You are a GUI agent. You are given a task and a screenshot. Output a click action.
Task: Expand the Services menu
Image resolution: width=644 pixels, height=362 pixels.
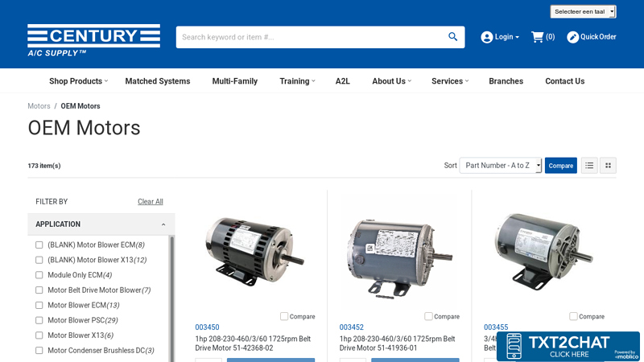click(x=450, y=81)
